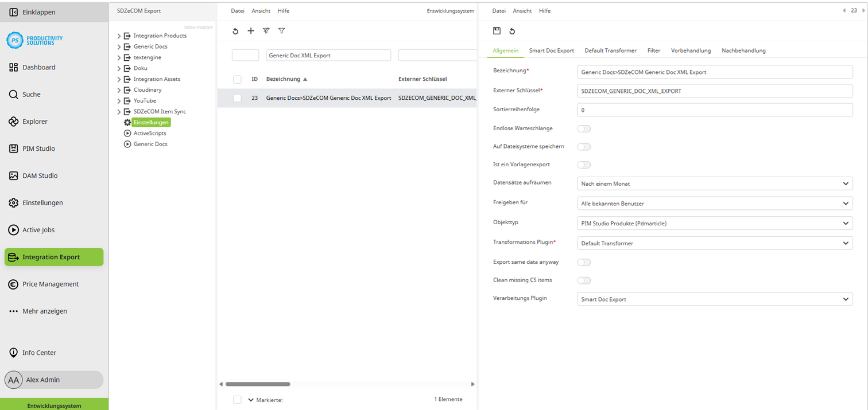Enable the Endlose Warteschlange toggle
Viewport: 868px width, 410px height.
584,128
